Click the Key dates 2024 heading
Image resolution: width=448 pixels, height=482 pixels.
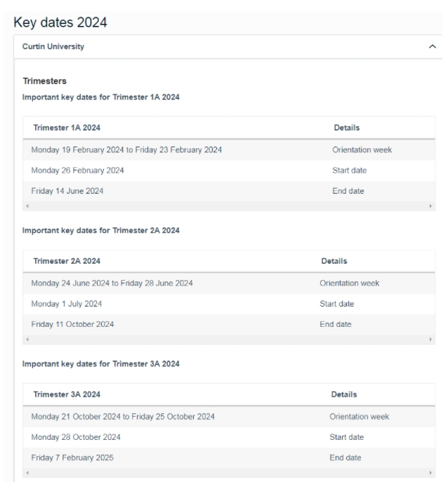pos(60,22)
